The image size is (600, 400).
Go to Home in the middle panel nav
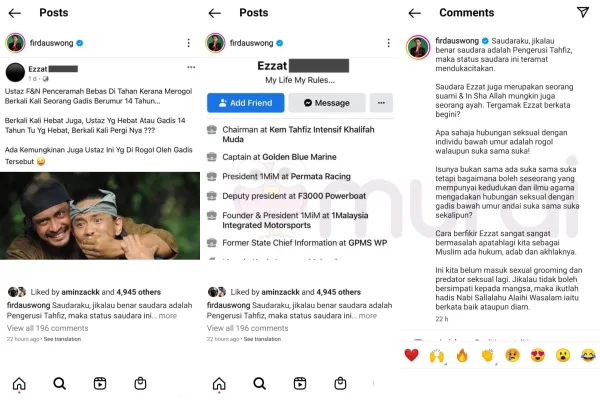coord(219,383)
